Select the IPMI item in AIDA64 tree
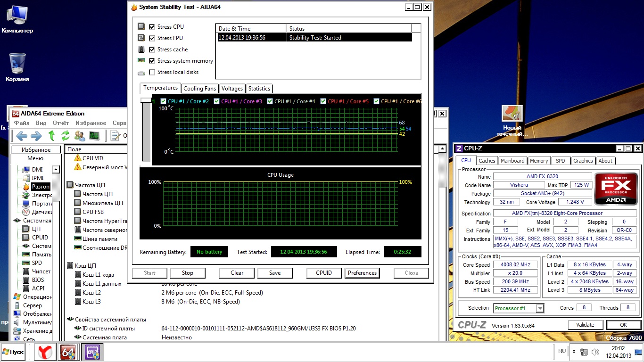The image size is (644, 362). pos(38,178)
